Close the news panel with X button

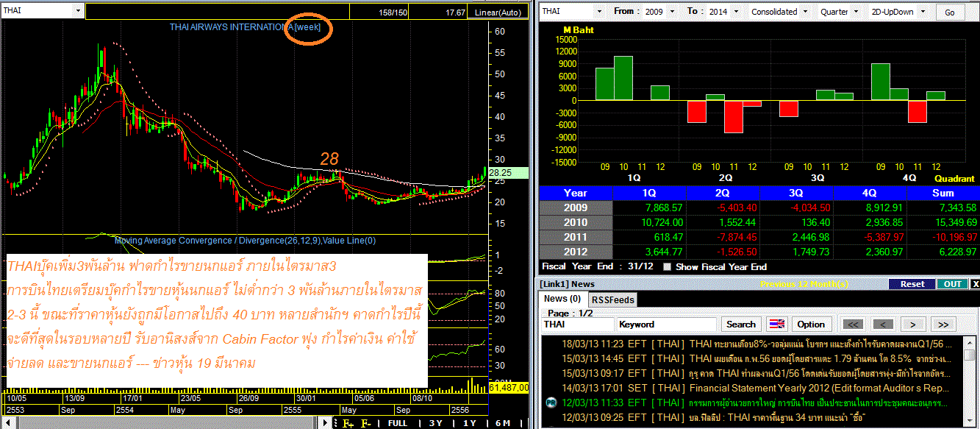(975, 284)
